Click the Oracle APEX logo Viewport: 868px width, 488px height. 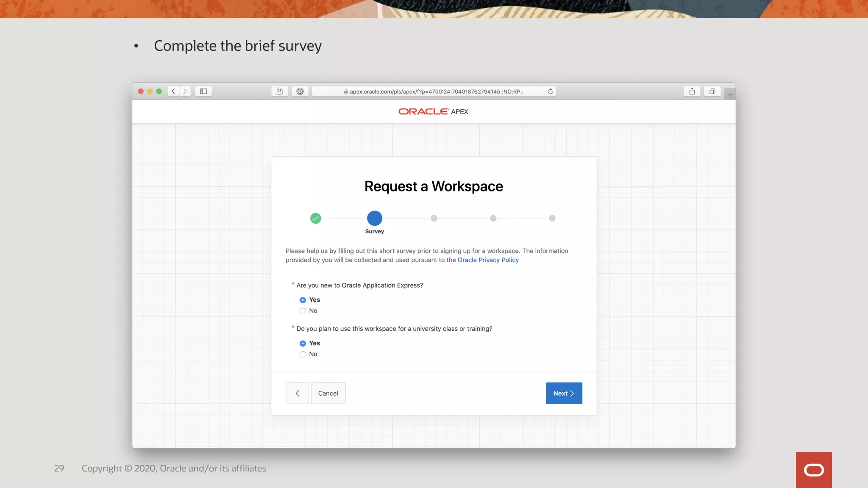434,111
